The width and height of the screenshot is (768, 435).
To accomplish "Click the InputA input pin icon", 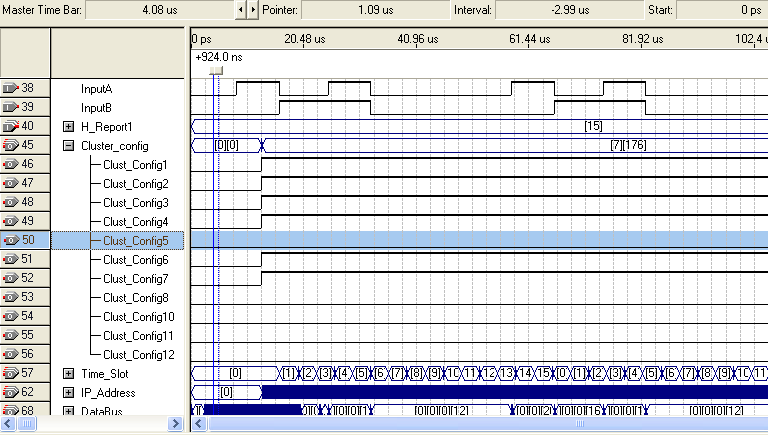I will (11, 88).
